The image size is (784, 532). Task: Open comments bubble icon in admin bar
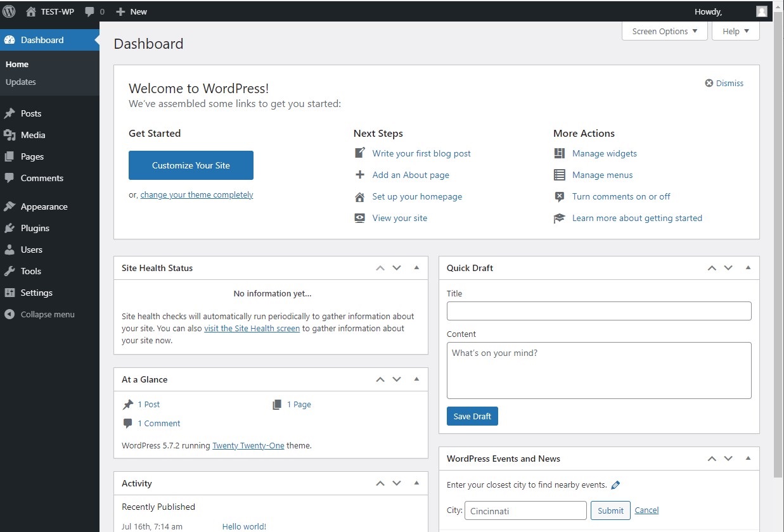pyautogui.click(x=90, y=11)
